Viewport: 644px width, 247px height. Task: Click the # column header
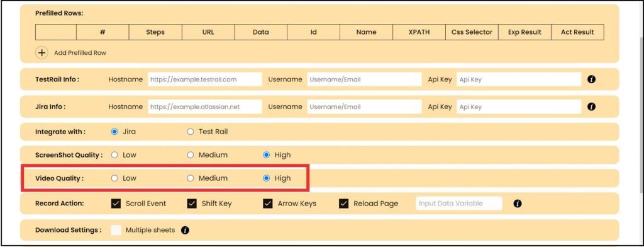click(x=103, y=32)
